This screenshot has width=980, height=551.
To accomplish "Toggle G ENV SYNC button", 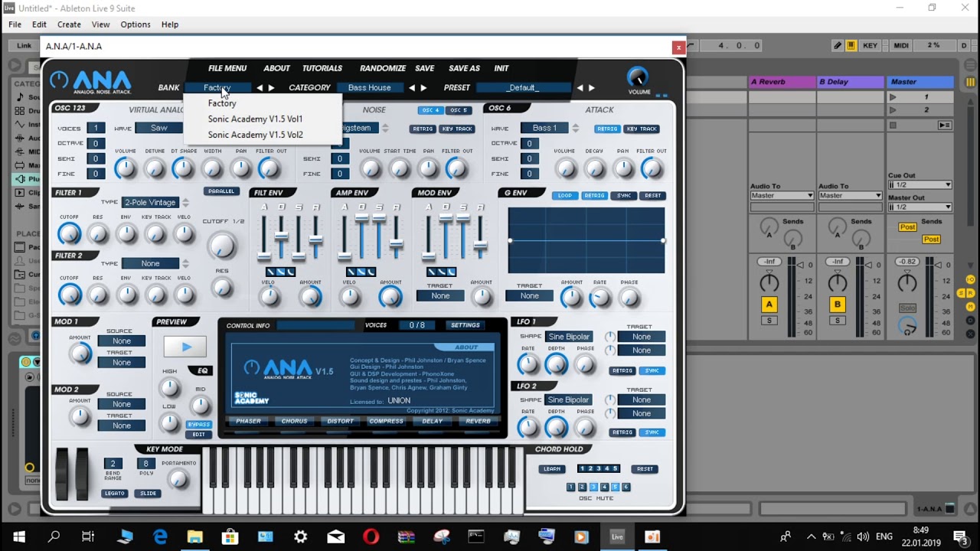I will point(624,196).
